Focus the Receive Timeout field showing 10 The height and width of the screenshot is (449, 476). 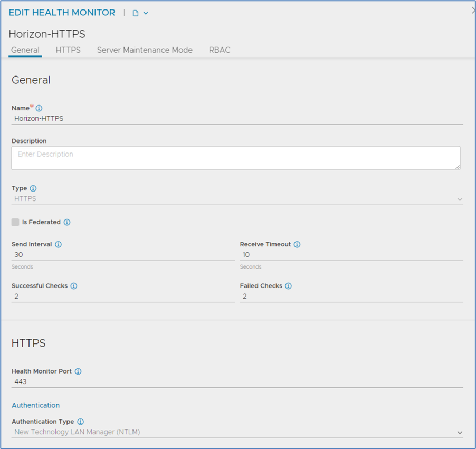click(x=351, y=255)
